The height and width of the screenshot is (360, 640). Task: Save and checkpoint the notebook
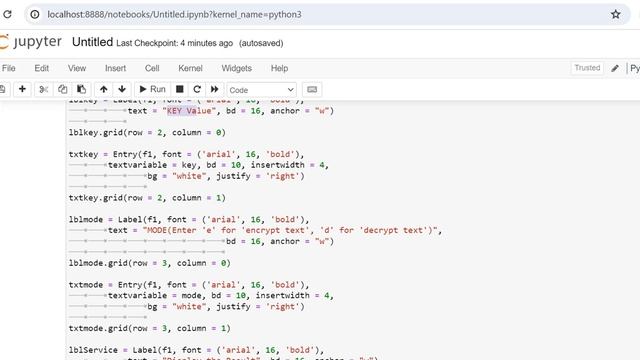coord(2,89)
